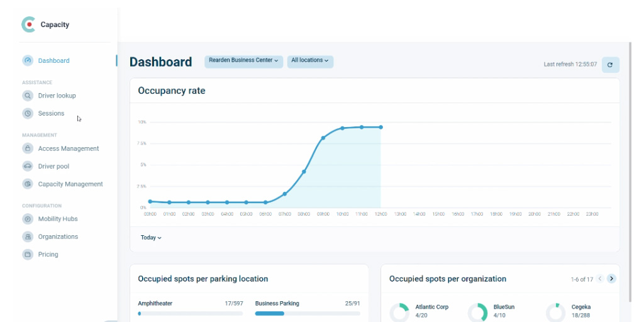Click the 09h00 data point on chart
The width and height of the screenshot is (644, 322).
(323, 138)
